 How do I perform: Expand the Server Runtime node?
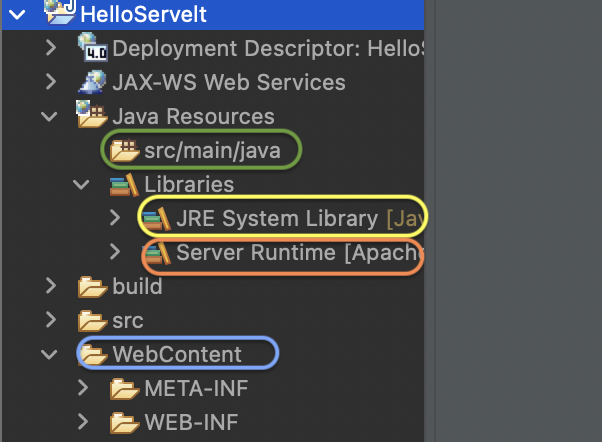coord(115,252)
